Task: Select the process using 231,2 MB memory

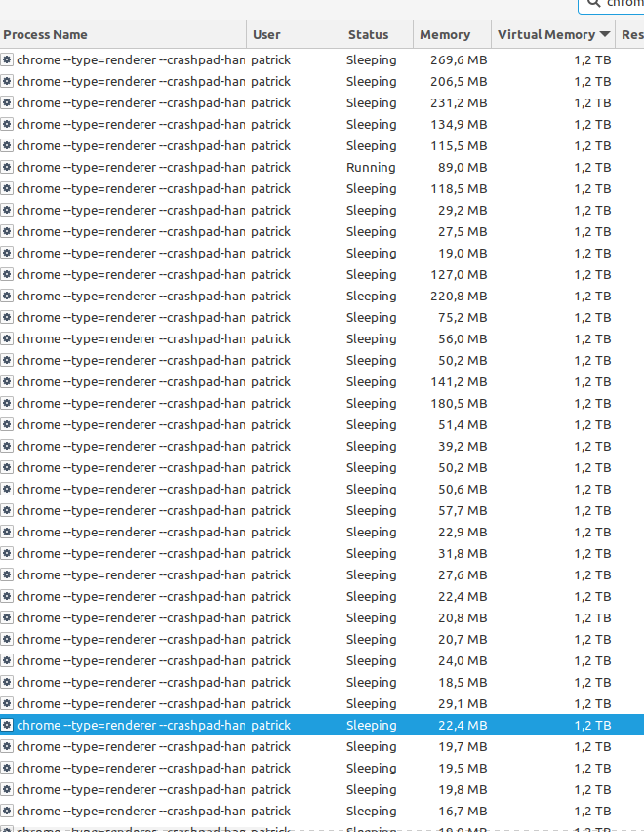Action: (322, 103)
